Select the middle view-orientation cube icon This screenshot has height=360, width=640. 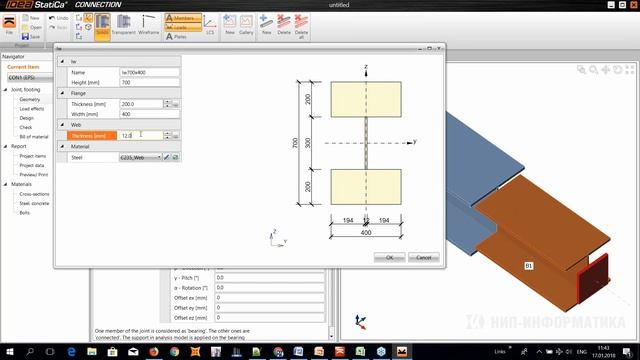pos(79,27)
